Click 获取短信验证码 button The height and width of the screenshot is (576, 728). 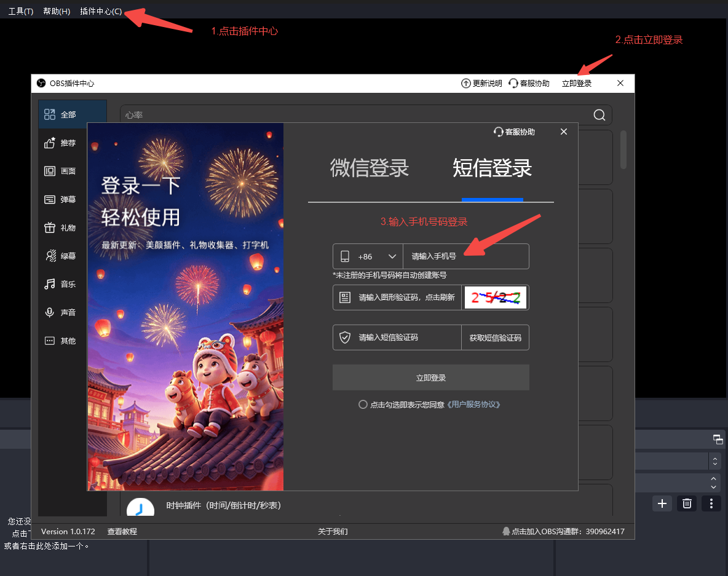tap(496, 337)
